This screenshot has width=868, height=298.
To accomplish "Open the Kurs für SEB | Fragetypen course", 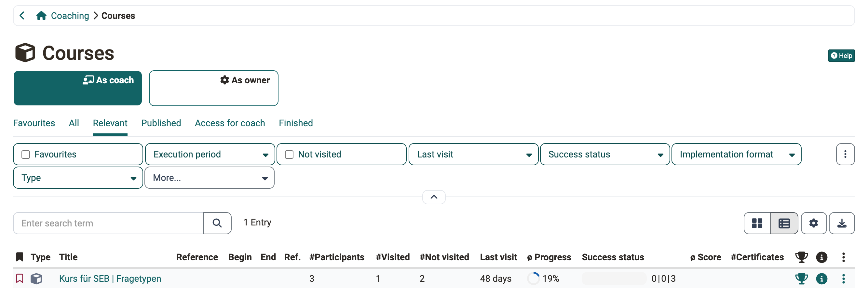I will [110, 278].
